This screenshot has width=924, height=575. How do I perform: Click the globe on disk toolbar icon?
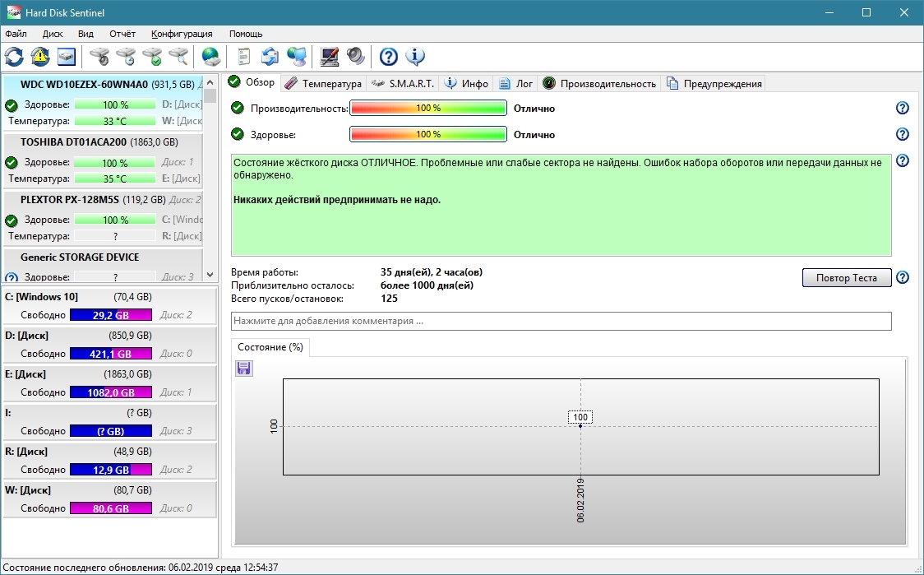point(211,57)
